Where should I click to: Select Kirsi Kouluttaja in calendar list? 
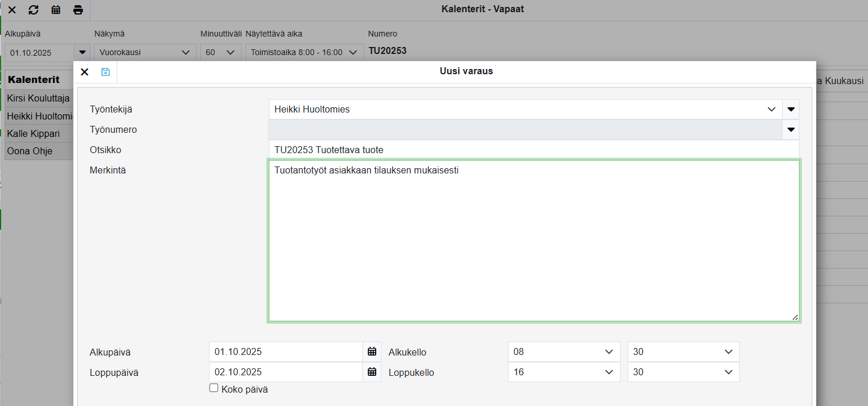[38, 99]
